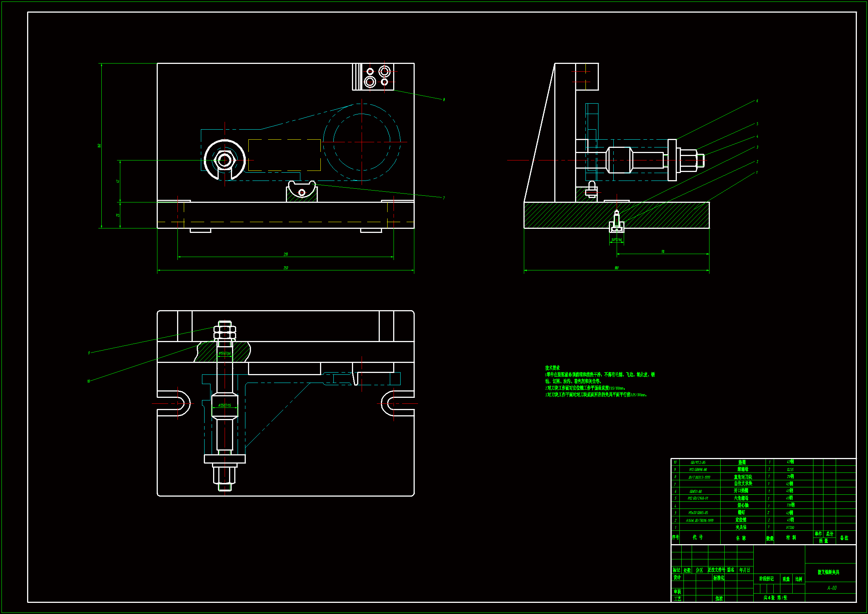
Task: Select balloon number 8 leader label
Action: [x=444, y=100]
